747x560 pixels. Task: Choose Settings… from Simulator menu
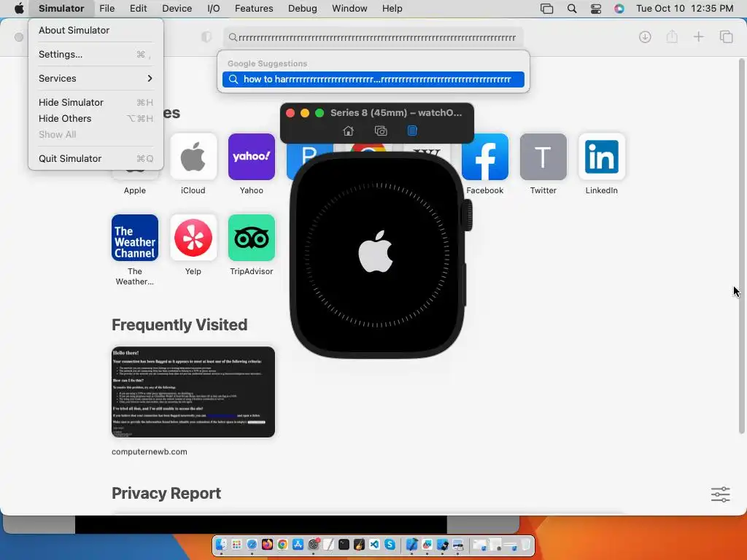coord(96,54)
